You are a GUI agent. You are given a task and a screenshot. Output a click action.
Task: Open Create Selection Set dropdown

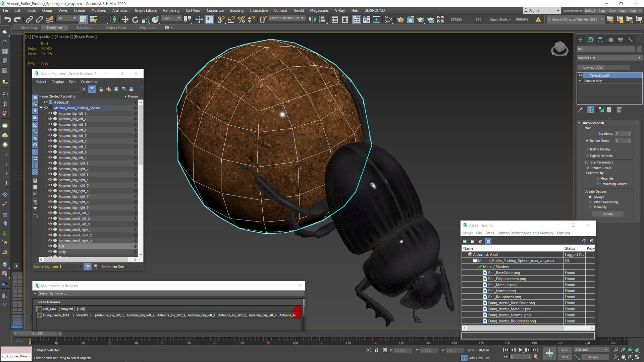(x=287, y=18)
